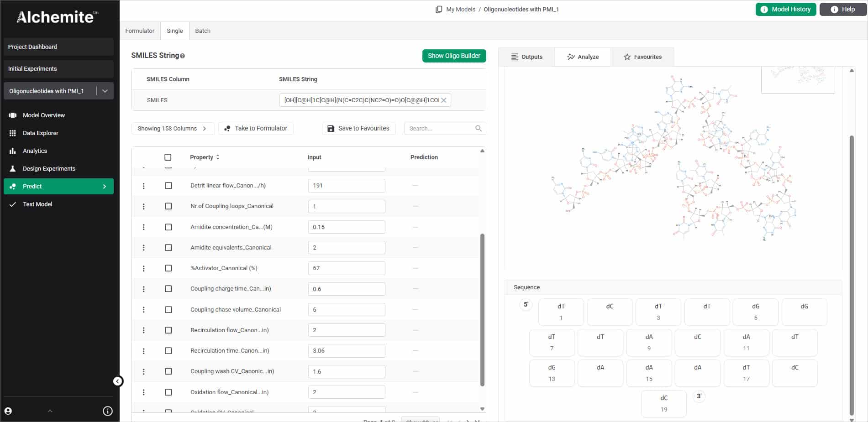Viewport: 868px width, 422px height.
Task: Click the Show Oligo Builder button
Action: coord(454,56)
